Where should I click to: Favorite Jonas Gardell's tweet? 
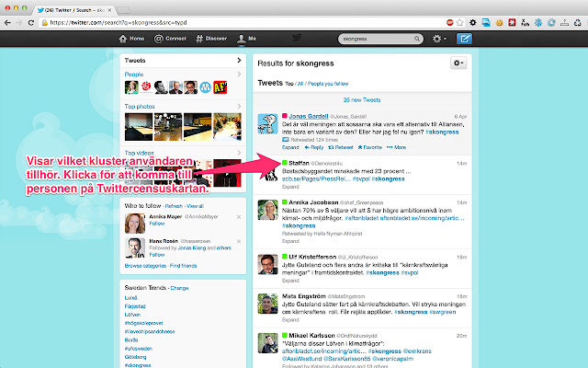click(369, 147)
